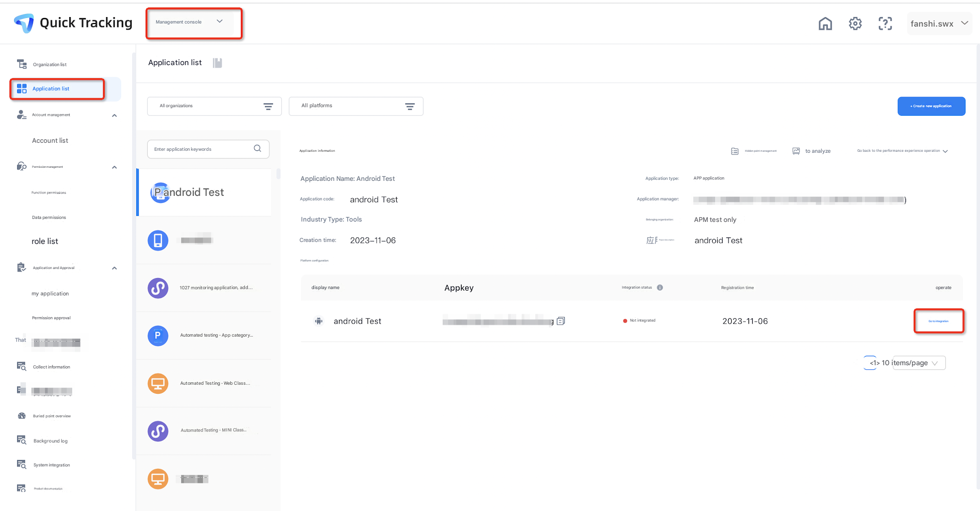This screenshot has width=980, height=511.
Task: Open role list in the sidebar
Action: (45, 241)
